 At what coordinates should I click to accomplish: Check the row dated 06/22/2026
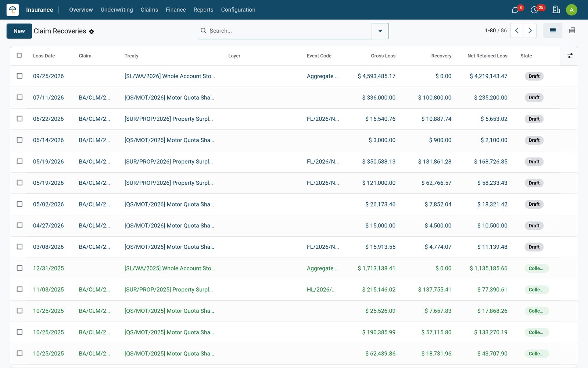(x=19, y=118)
